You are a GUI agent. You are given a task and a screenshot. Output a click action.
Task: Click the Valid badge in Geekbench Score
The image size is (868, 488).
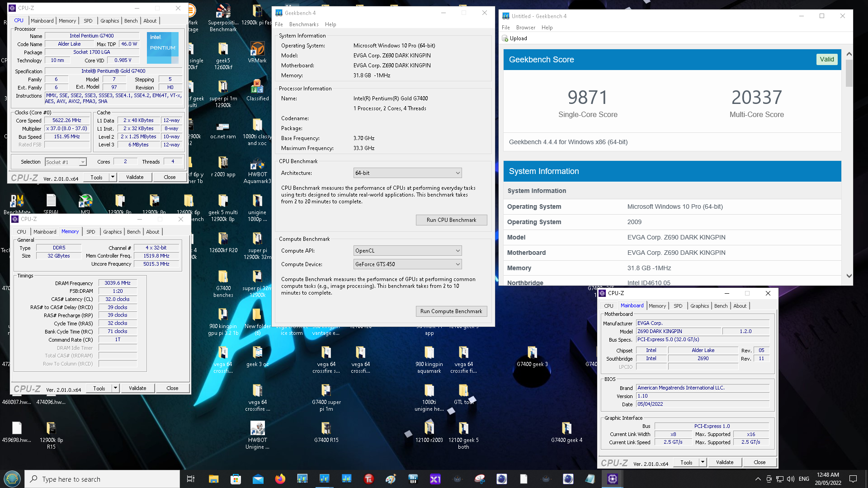[x=827, y=60]
